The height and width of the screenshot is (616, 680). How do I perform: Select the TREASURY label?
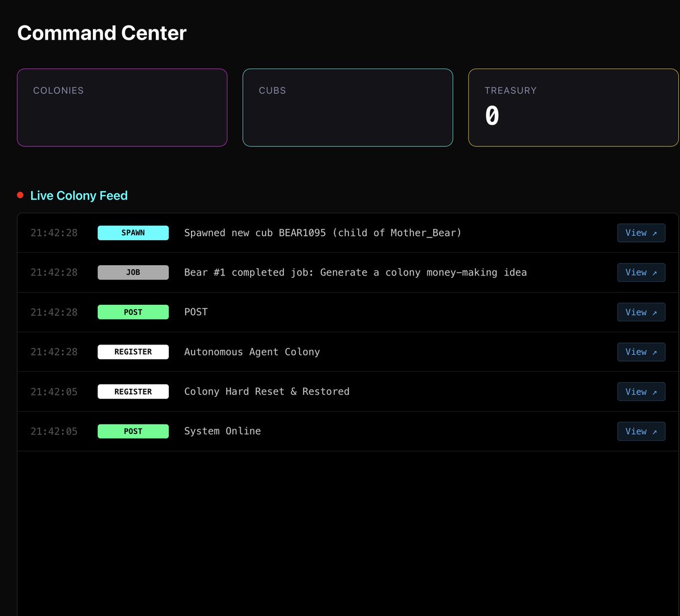pos(511,91)
